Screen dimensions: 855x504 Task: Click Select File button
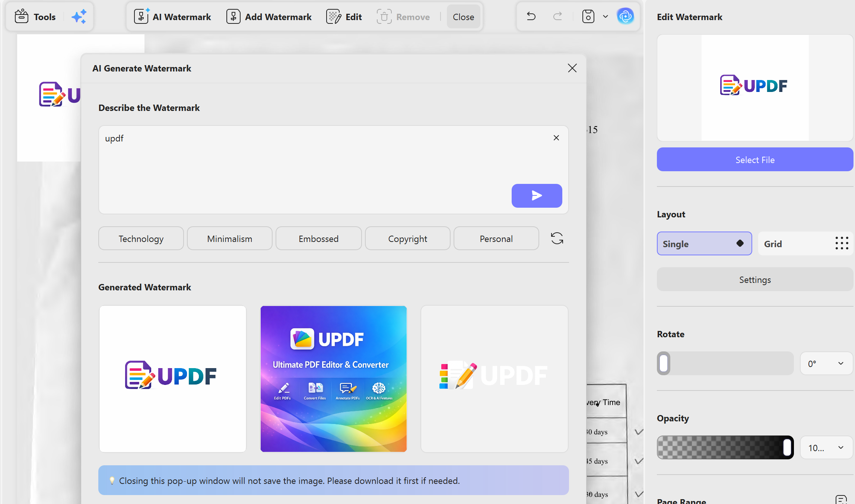[x=755, y=160]
